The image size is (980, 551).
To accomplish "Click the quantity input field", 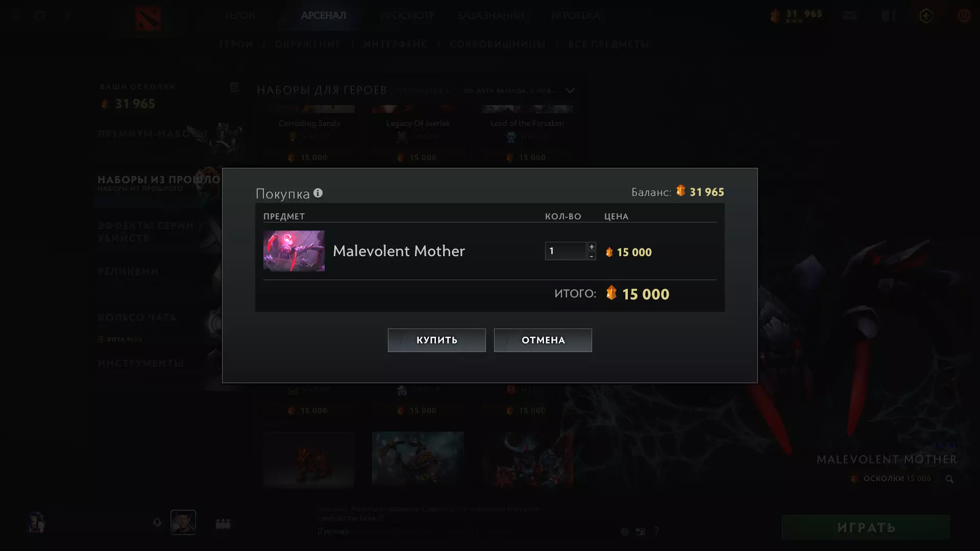I will click(x=566, y=251).
